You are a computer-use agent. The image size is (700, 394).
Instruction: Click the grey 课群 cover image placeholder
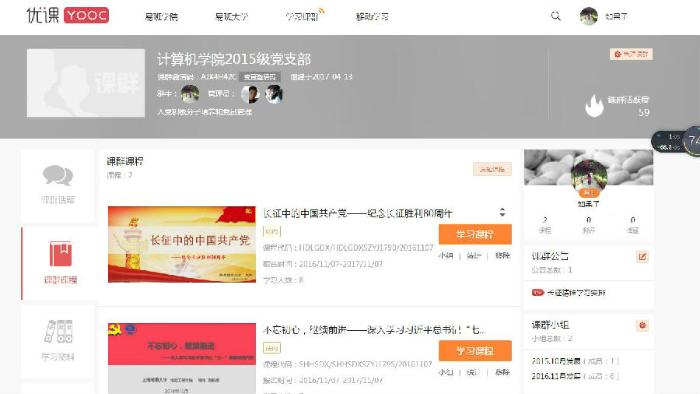pyautogui.click(x=86, y=83)
